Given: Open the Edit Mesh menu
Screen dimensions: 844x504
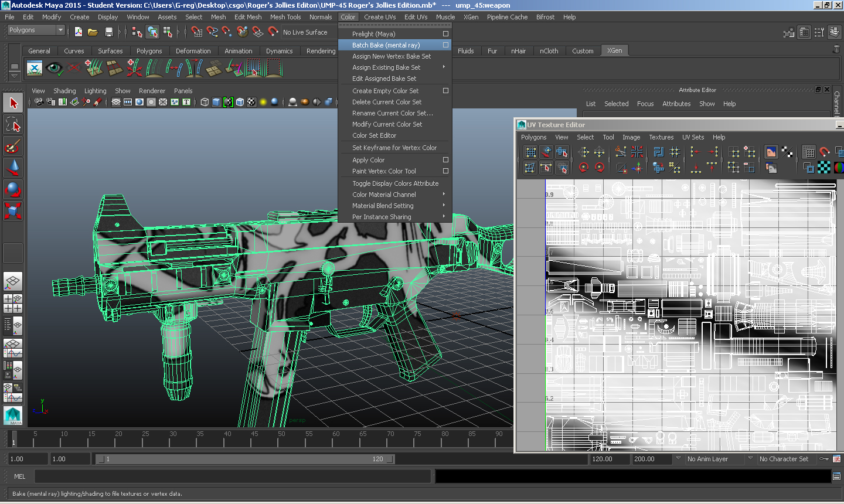Looking at the screenshot, I should (248, 17).
